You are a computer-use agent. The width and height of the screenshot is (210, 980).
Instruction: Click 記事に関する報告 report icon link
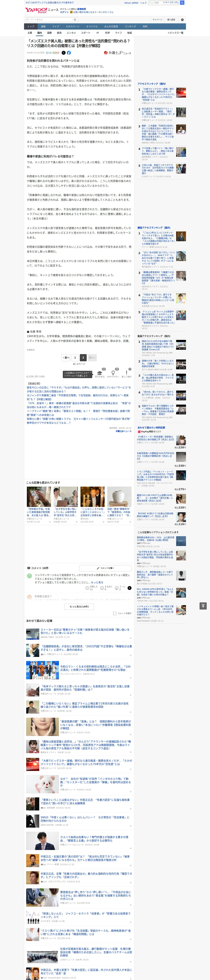pos(35,377)
